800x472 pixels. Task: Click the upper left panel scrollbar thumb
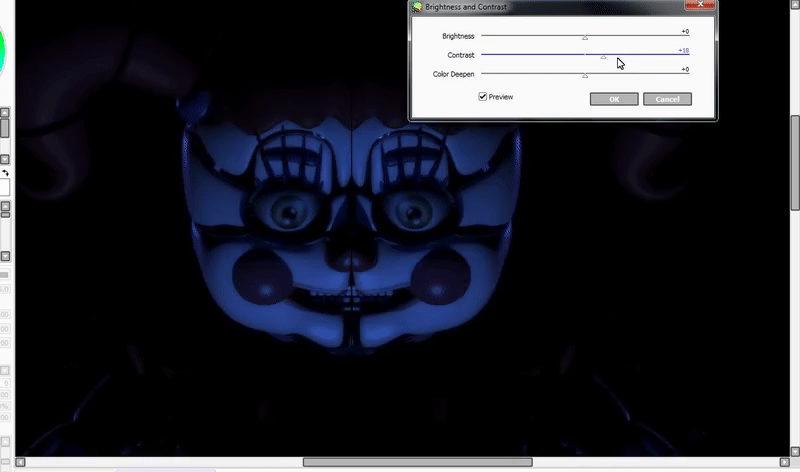5,128
